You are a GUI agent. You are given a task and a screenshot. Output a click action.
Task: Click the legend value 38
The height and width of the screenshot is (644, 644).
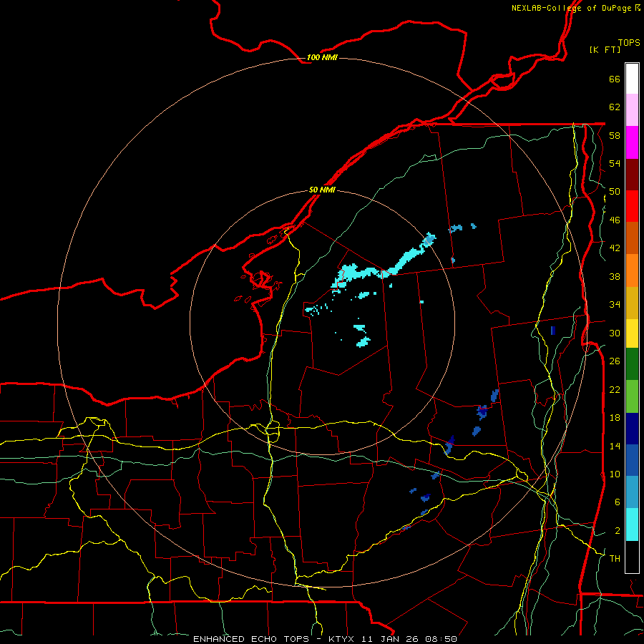coord(615,276)
